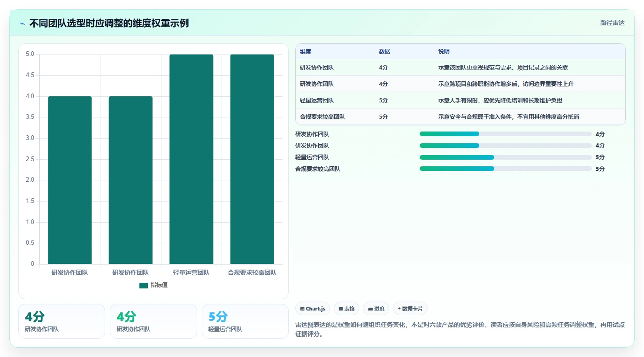This screenshot has width=644, height=357.
Task: Select the 进度 chip
Action: (376, 309)
